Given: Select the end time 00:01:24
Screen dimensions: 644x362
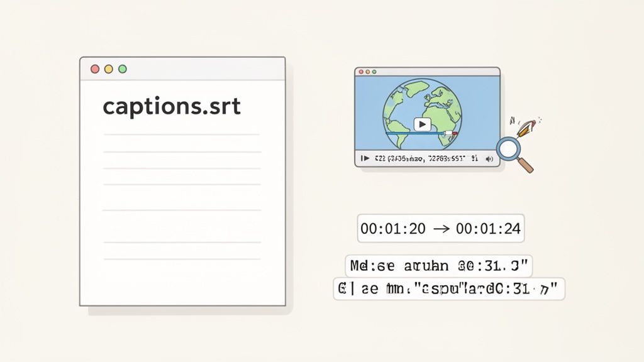Looking at the screenshot, I should tap(488, 229).
